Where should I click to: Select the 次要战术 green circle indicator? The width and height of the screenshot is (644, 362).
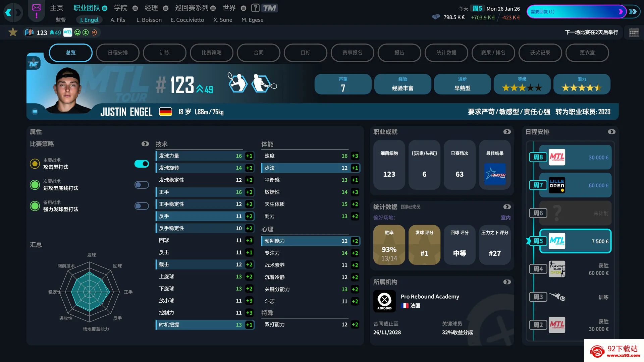tap(35, 185)
